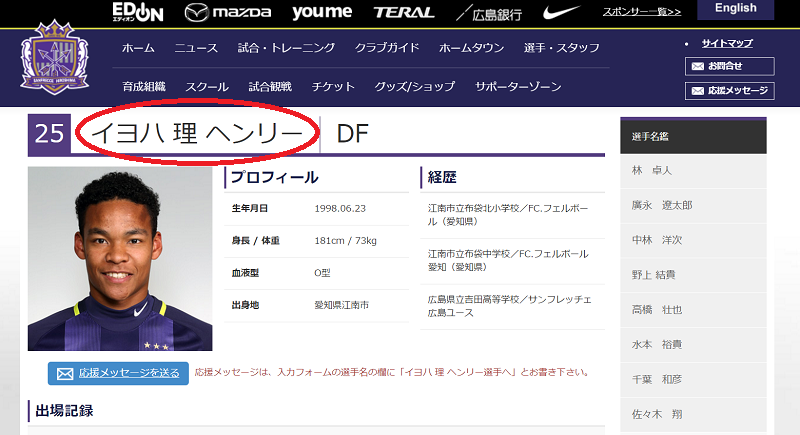This screenshot has height=435, width=800.
Task: Click the 愛知県江南市 birthplace value
Action: click(341, 305)
